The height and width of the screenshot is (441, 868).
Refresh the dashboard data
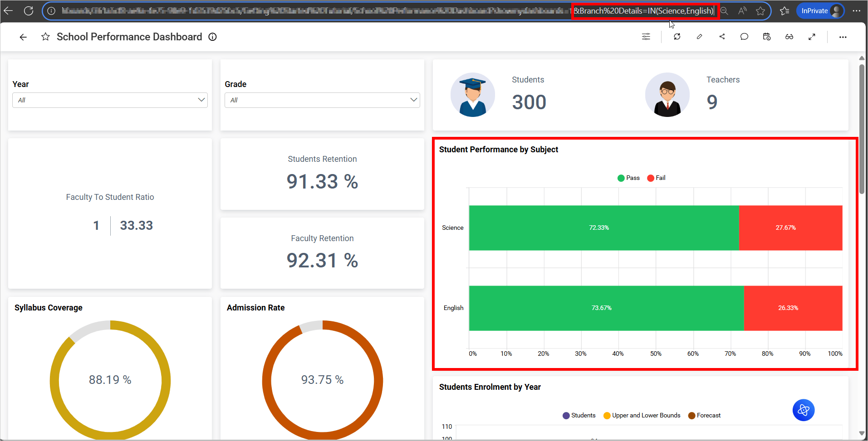pyautogui.click(x=677, y=37)
